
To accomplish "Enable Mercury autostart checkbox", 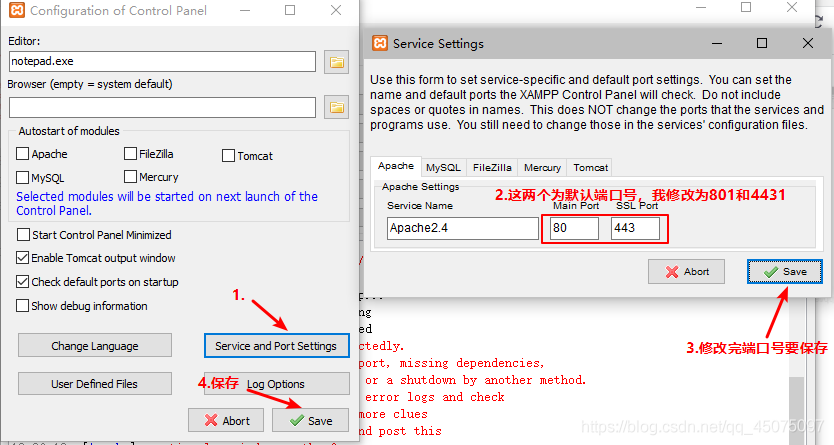I will pyautogui.click(x=130, y=177).
